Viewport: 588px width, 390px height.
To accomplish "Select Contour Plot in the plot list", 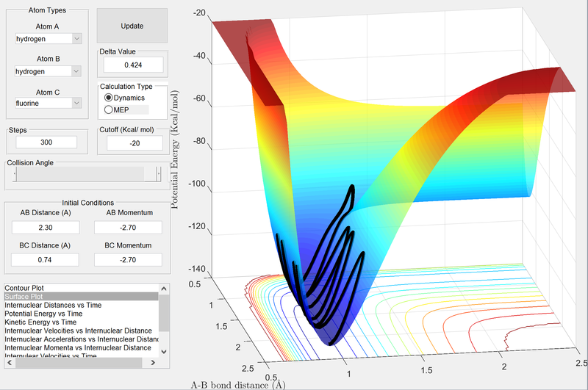I will click(82, 288).
